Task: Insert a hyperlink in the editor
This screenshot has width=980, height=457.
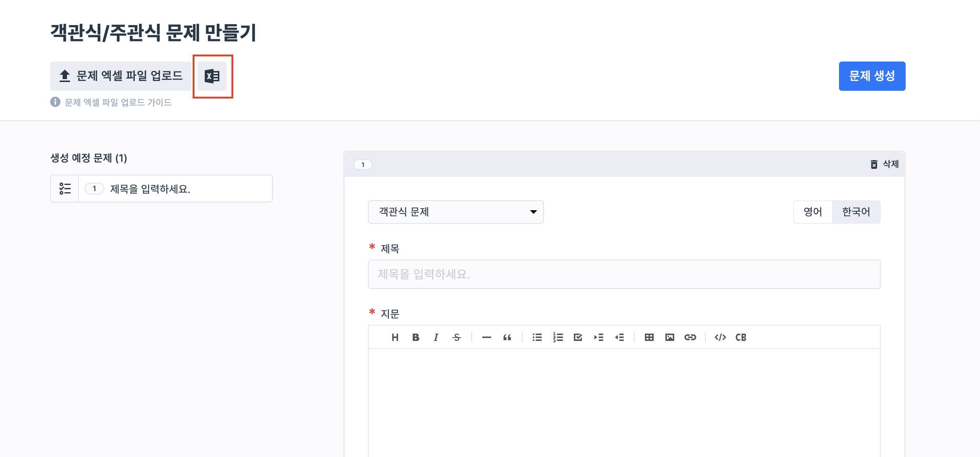Action: [690, 337]
